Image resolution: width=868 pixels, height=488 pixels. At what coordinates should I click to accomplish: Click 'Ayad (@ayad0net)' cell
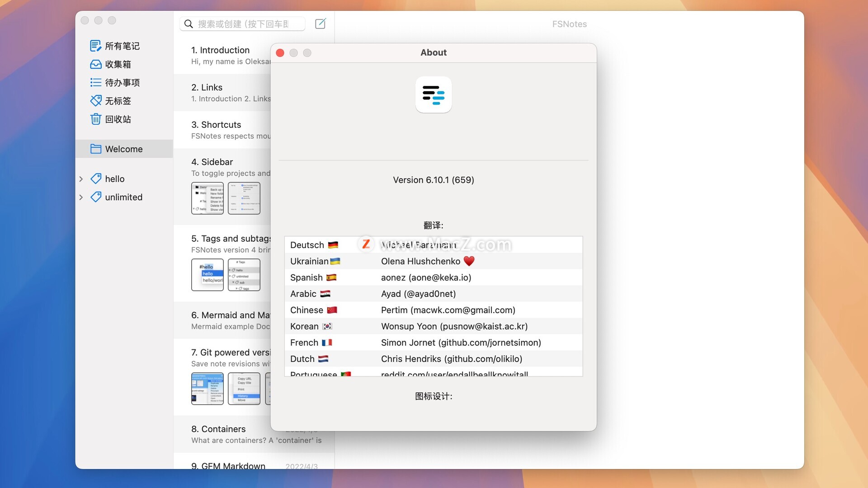[x=419, y=294]
